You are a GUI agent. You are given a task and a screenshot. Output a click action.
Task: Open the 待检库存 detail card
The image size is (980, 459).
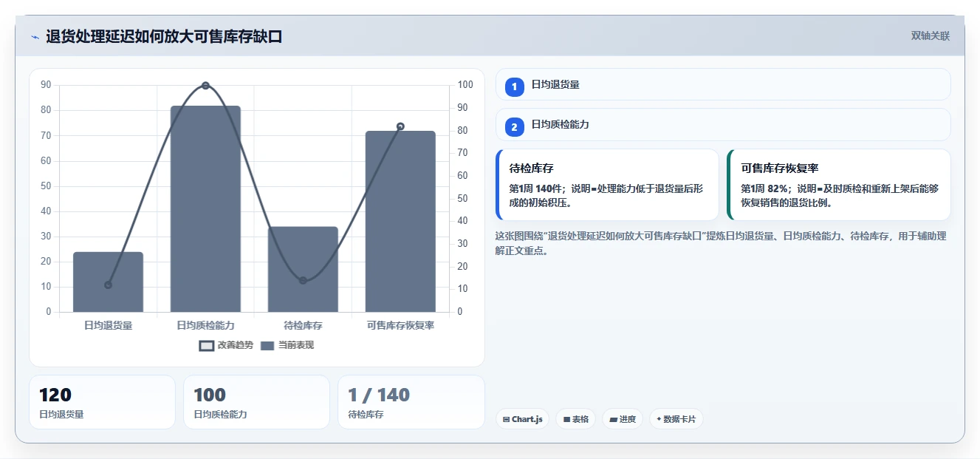click(x=607, y=185)
